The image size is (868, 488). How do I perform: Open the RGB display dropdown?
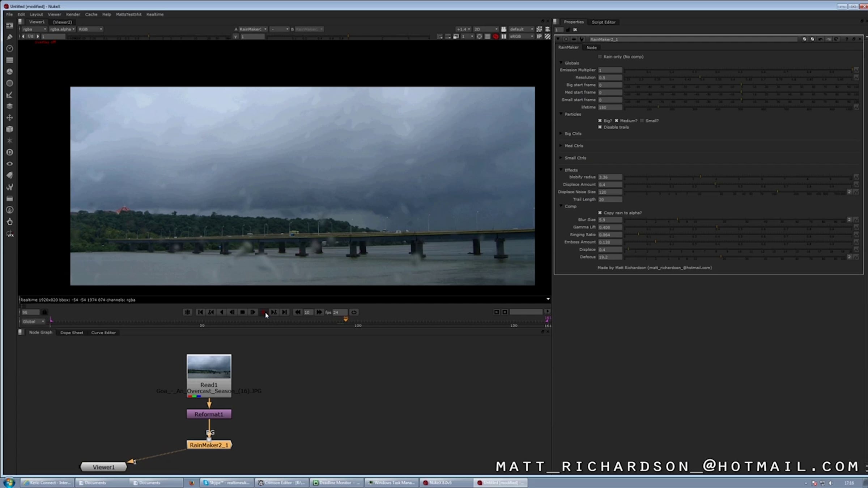90,29
